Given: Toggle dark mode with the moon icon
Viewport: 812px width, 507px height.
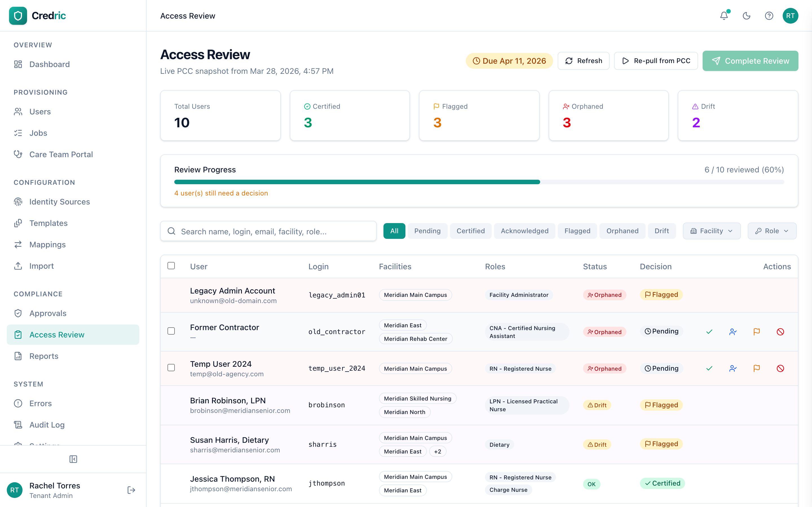Looking at the screenshot, I should 747,16.
